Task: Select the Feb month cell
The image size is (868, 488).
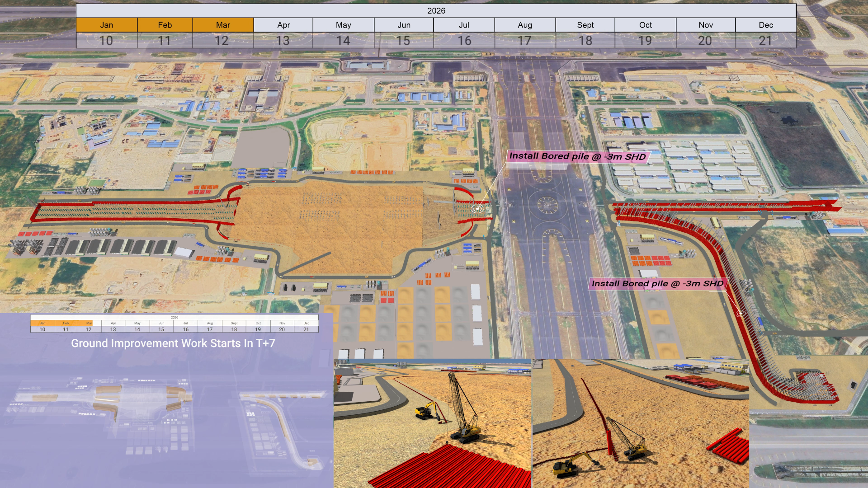Action: (x=165, y=25)
